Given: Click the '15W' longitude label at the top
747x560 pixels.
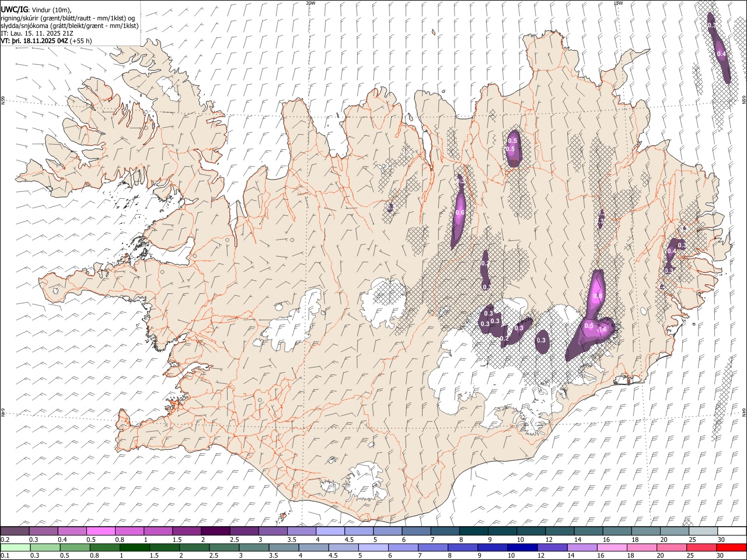Looking at the screenshot, I should [617, 3].
